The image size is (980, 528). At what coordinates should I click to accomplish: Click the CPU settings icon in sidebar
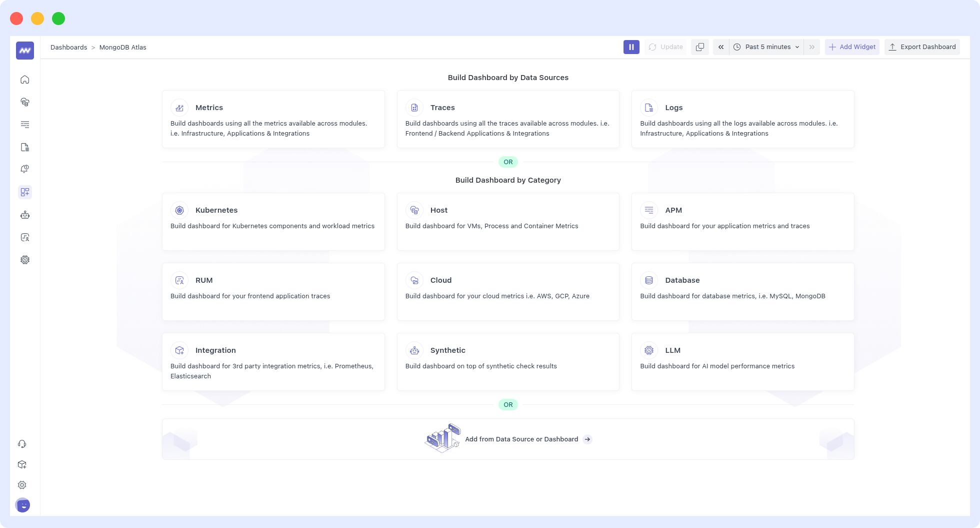coord(24,260)
